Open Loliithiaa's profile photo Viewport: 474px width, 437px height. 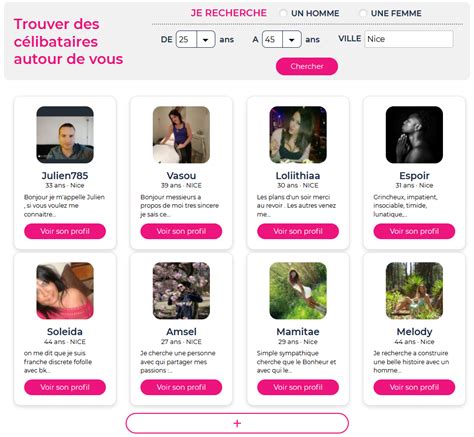298,135
